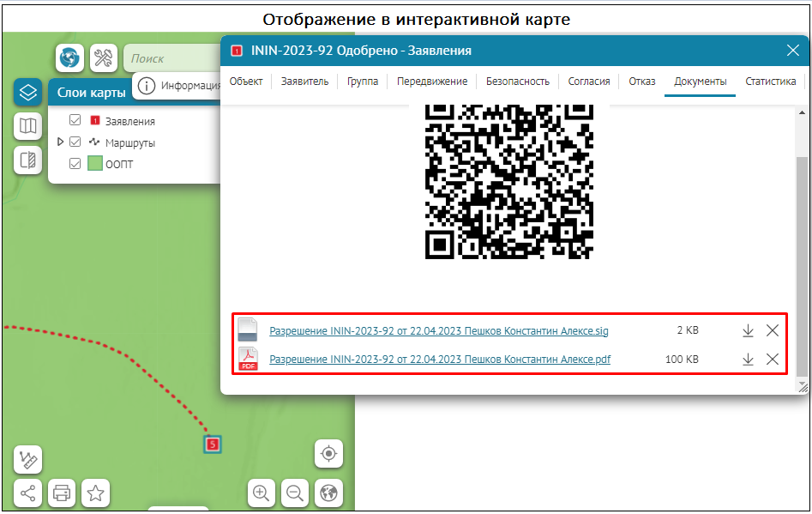Uncheck the Заявления layer checkbox
The width and height of the screenshot is (812, 514).
tap(75, 121)
